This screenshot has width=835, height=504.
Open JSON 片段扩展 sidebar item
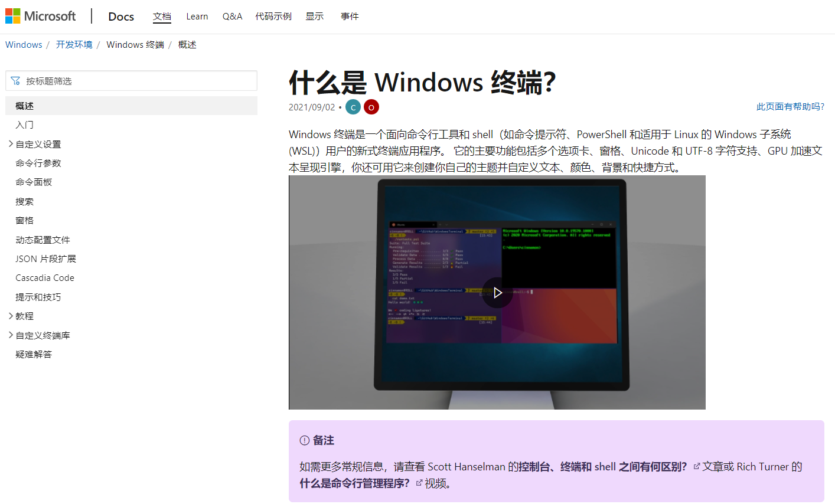46,259
